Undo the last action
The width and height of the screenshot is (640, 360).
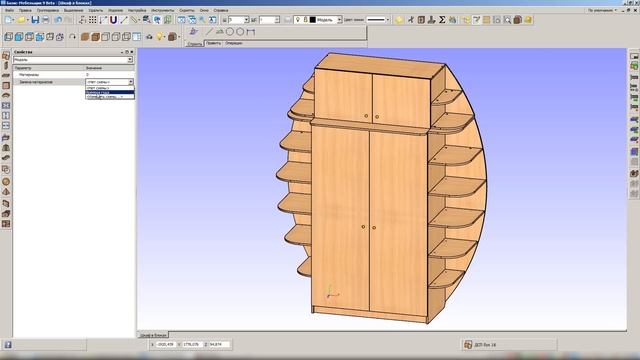(58, 20)
